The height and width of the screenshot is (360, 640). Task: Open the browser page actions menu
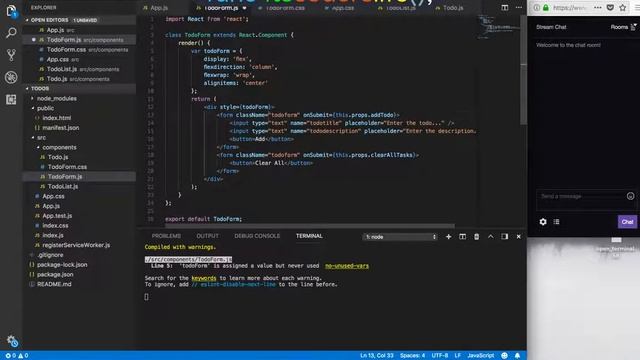click(x=598, y=8)
